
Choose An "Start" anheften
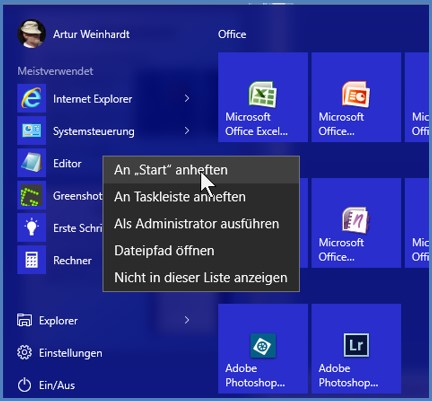(201, 170)
